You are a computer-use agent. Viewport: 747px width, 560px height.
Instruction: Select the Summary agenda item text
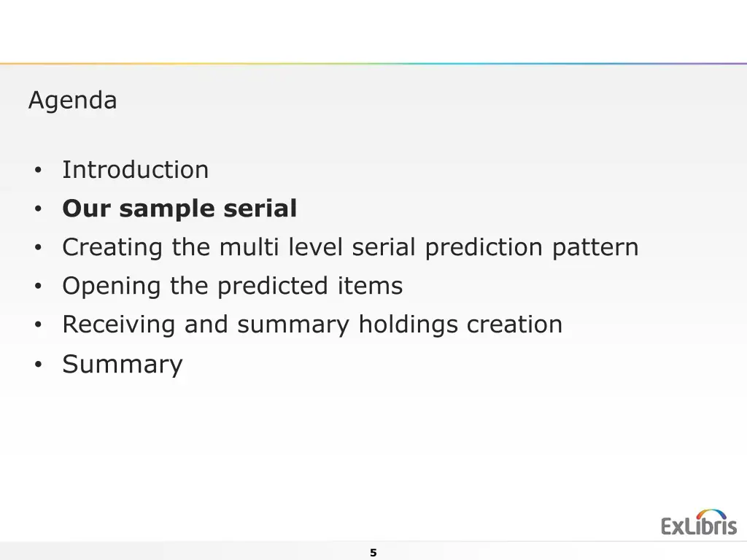(123, 365)
